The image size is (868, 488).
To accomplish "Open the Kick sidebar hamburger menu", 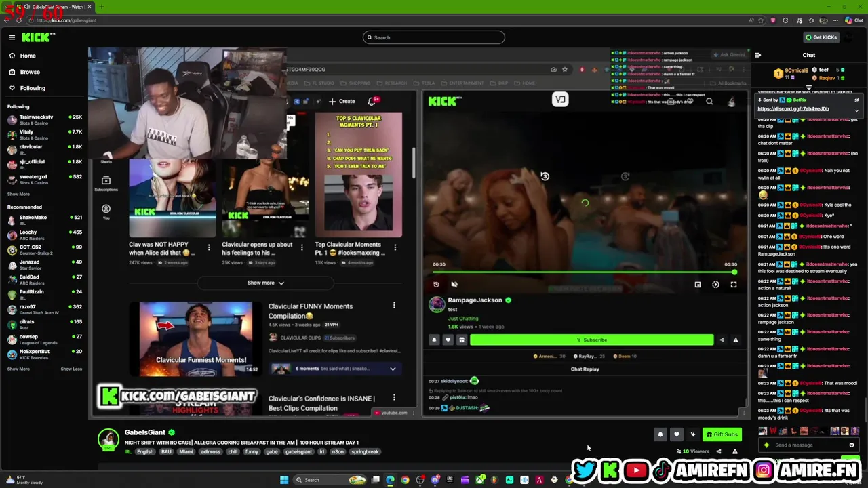I will [12, 37].
